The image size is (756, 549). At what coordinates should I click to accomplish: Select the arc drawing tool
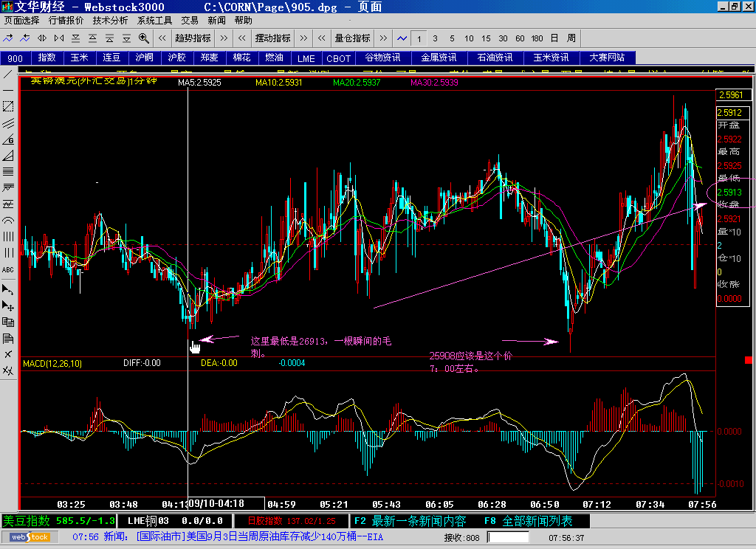coord(7,221)
